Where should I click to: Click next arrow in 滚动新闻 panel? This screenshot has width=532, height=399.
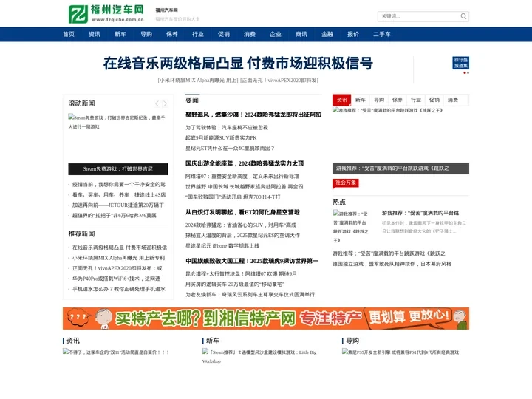coord(165,103)
